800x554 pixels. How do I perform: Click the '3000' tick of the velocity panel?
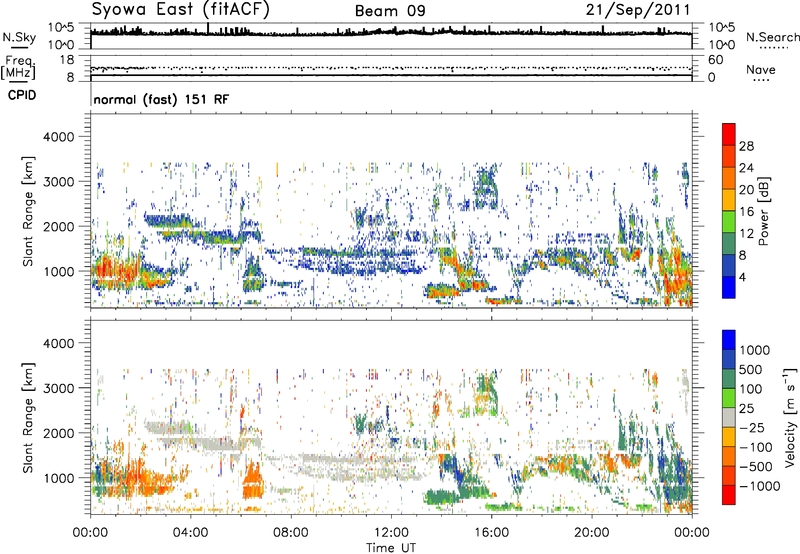click(58, 388)
